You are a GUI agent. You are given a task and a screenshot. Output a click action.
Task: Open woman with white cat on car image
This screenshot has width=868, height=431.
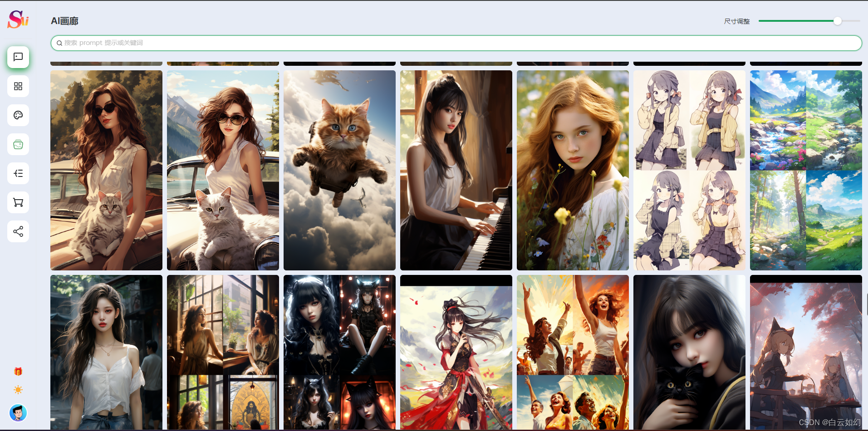tap(223, 170)
